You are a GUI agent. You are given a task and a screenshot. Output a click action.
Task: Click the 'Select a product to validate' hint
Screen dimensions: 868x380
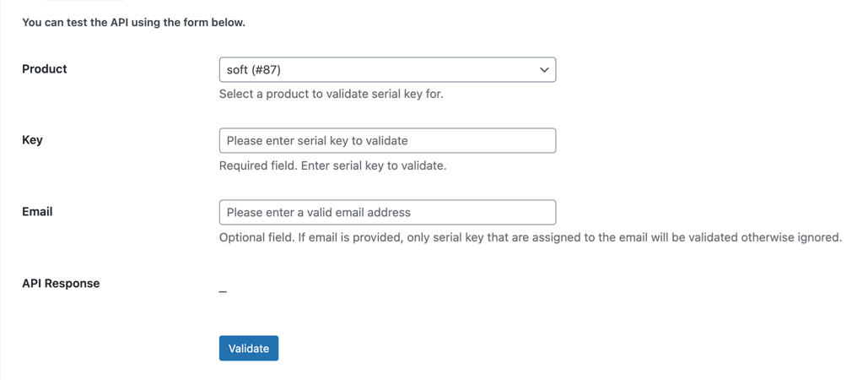(x=331, y=95)
